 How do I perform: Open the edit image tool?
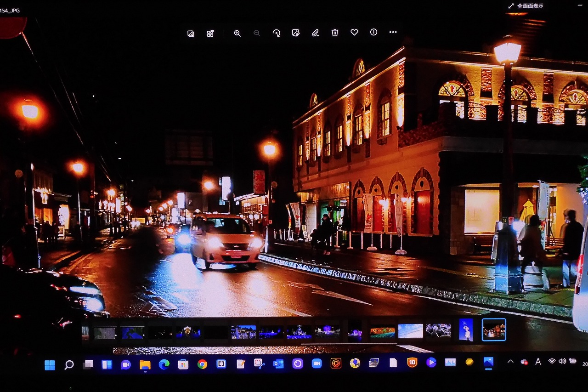click(x=296, y=33)
